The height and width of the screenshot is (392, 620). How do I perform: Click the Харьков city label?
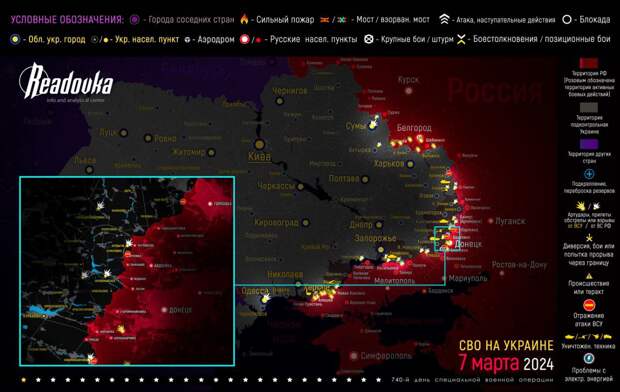click(x=389, y=164)
